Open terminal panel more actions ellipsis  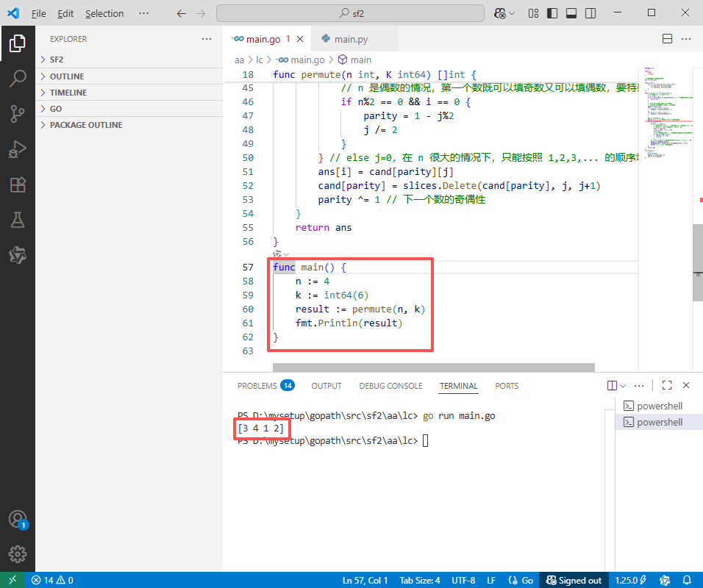(x=639, y=385)
